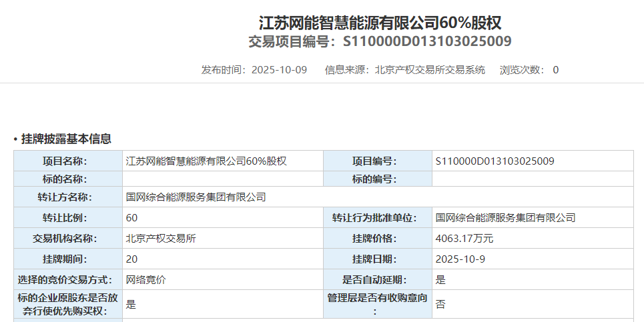
Task: Click the empty 标的编号 value cell
Action: [532, 179]
